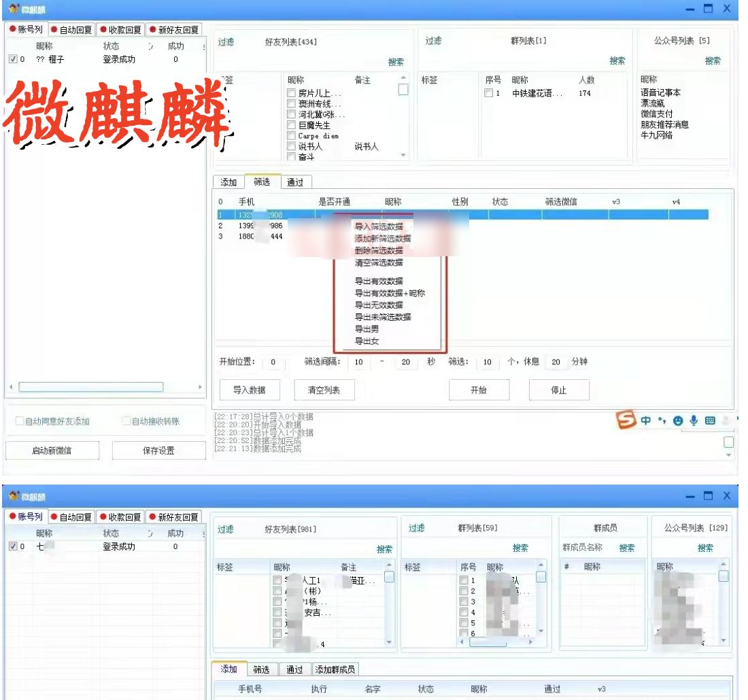Click the Sogou input method logo icon
The image size is (748, 700).
[625, 421]
